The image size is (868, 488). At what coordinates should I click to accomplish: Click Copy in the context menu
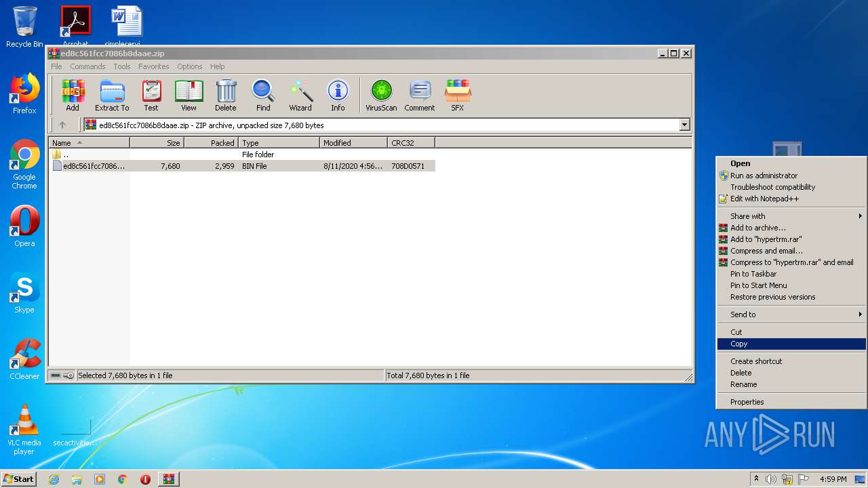[x=791, y=344]
